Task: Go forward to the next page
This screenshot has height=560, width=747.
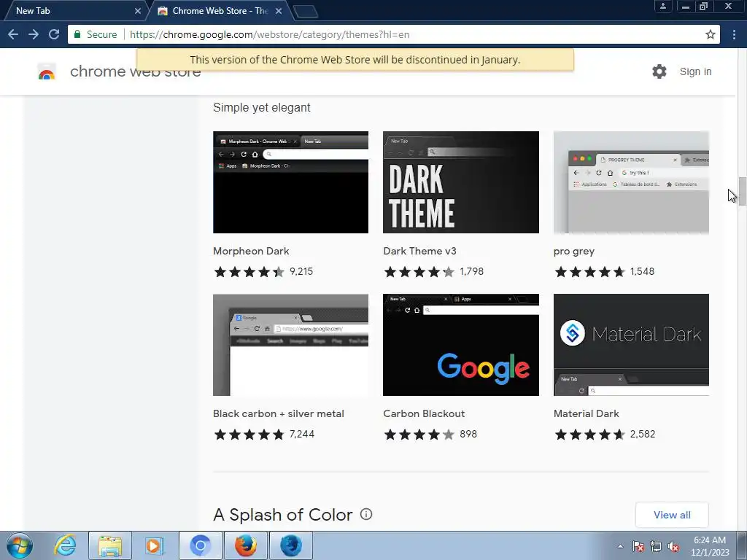Action: [34, 34]
